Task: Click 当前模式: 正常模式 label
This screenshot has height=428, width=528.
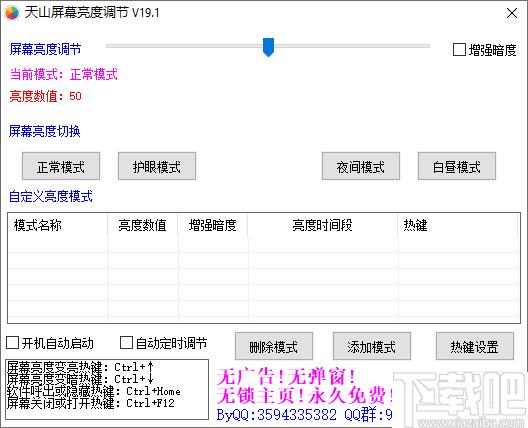Action: (x=64, y=74)
